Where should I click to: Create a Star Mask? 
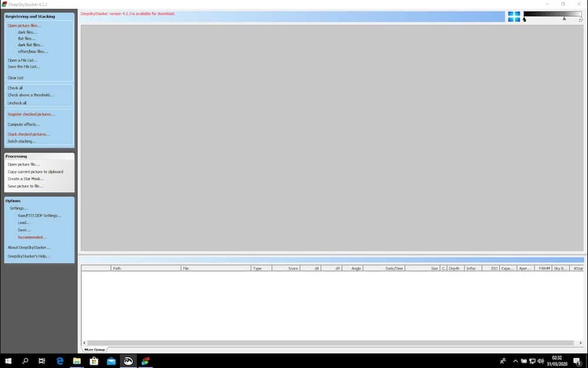(x=26, y=179)
